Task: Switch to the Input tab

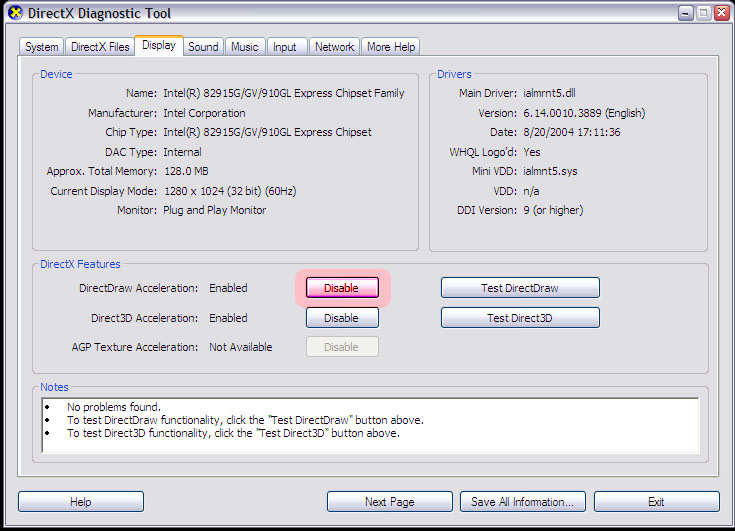Action: click(x=285, y=47)
